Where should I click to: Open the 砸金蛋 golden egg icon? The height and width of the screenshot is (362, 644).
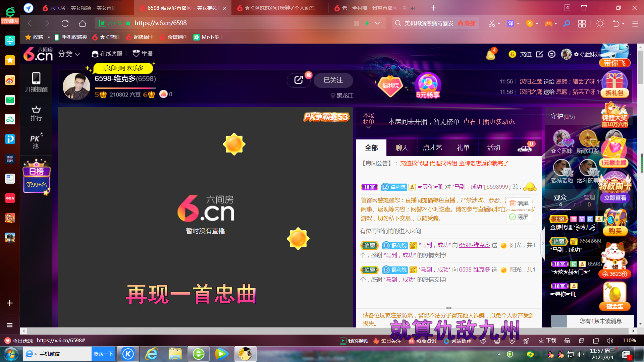[615, 296]
